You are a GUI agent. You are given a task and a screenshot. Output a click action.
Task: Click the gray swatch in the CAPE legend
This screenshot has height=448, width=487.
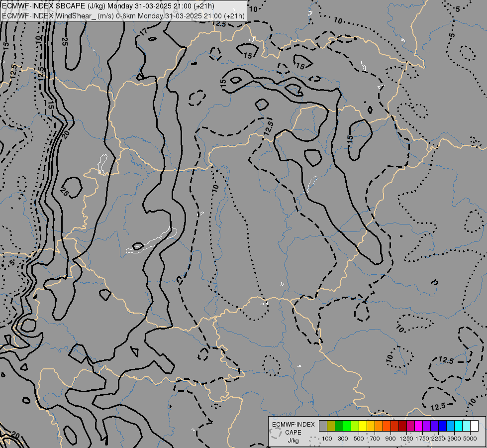click(323, 426)
